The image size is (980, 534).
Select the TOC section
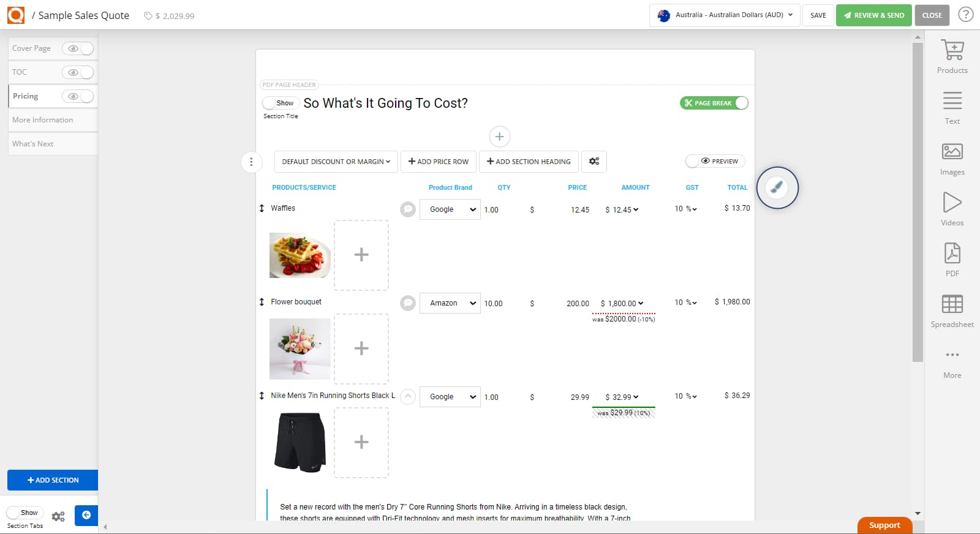point(20,72)
